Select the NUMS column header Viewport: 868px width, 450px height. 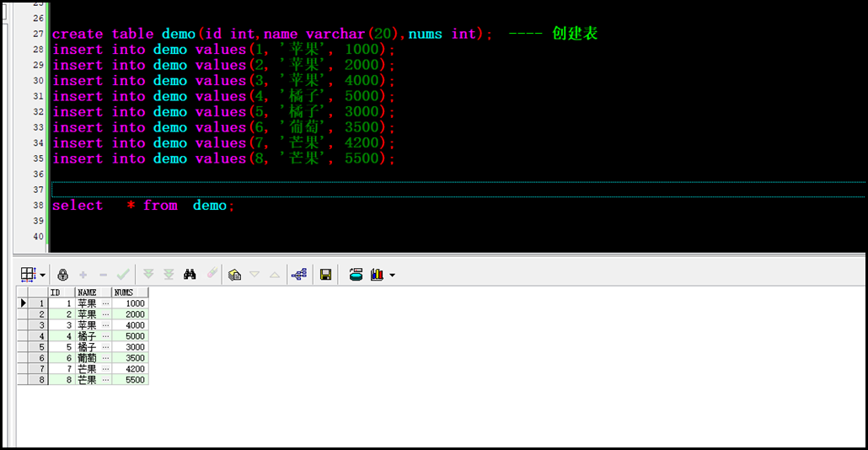pos(130,292)
